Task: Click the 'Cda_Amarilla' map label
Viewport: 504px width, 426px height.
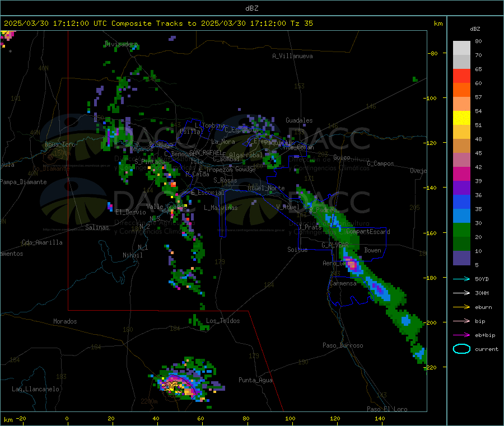Action: click(x=42, y=242)
